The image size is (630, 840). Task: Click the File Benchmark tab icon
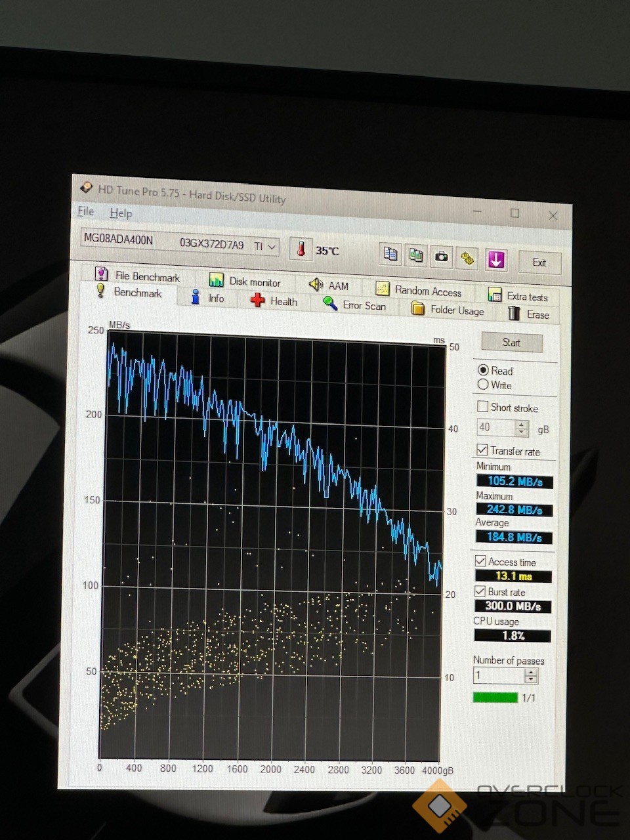pos(101,274)
